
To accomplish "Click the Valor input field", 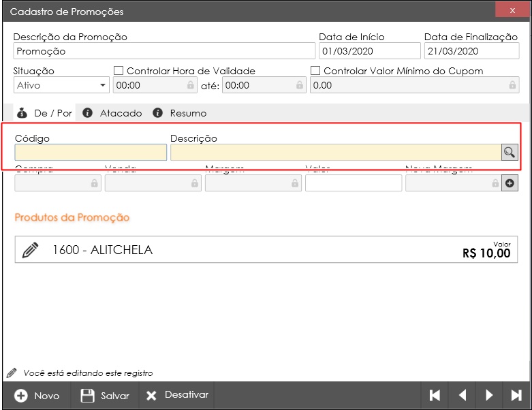I will pyautogui.click(x=354, y=183).
